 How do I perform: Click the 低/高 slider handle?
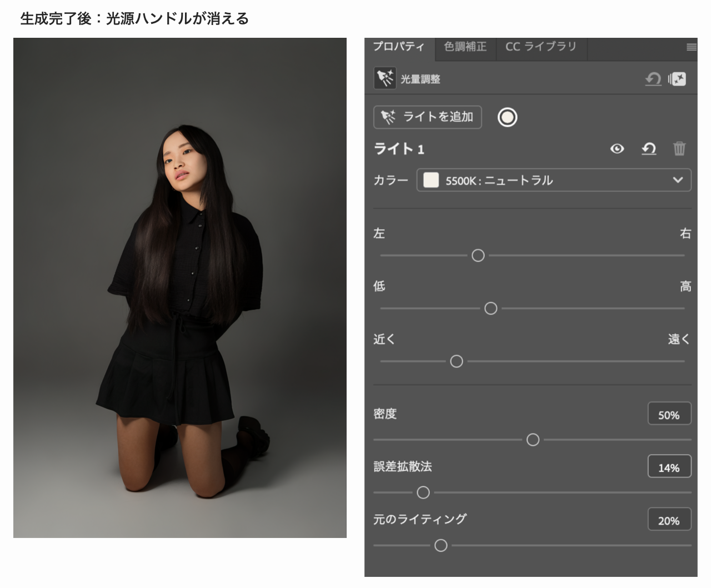tap(491, 308)
